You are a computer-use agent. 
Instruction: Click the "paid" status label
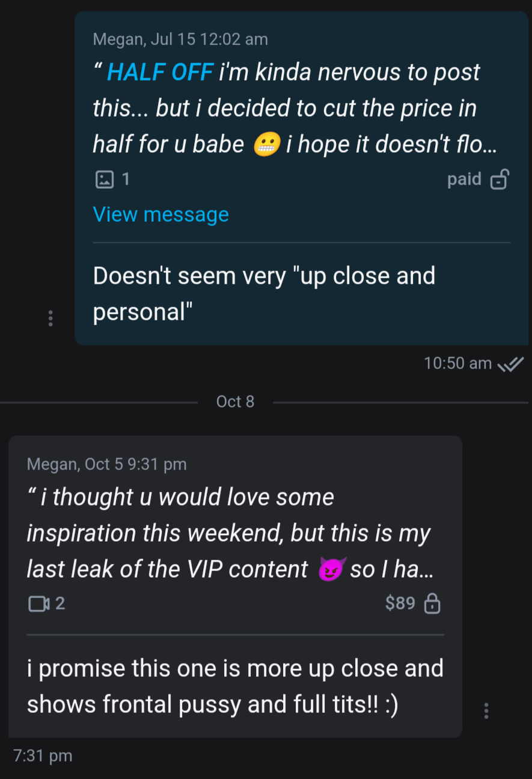(x=464, y=179)
